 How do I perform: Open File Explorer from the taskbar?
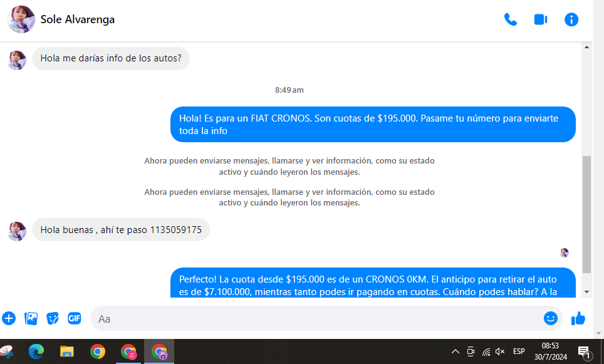(67, 351)
